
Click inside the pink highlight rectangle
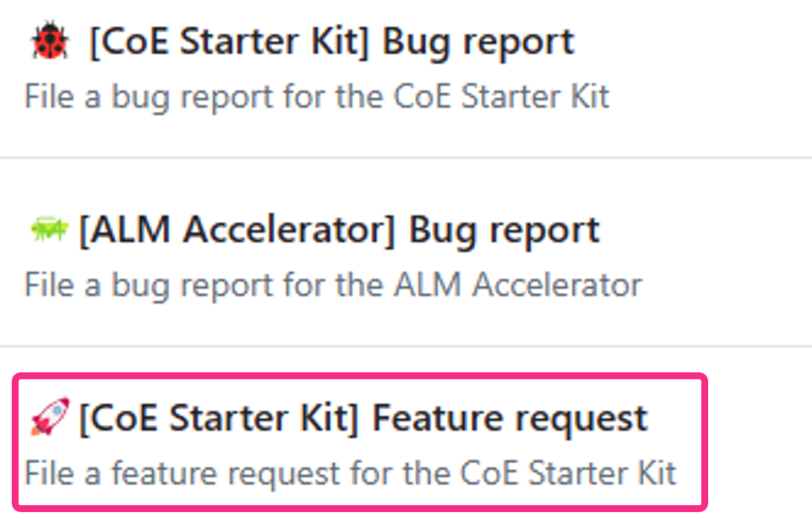coord(357,442)
